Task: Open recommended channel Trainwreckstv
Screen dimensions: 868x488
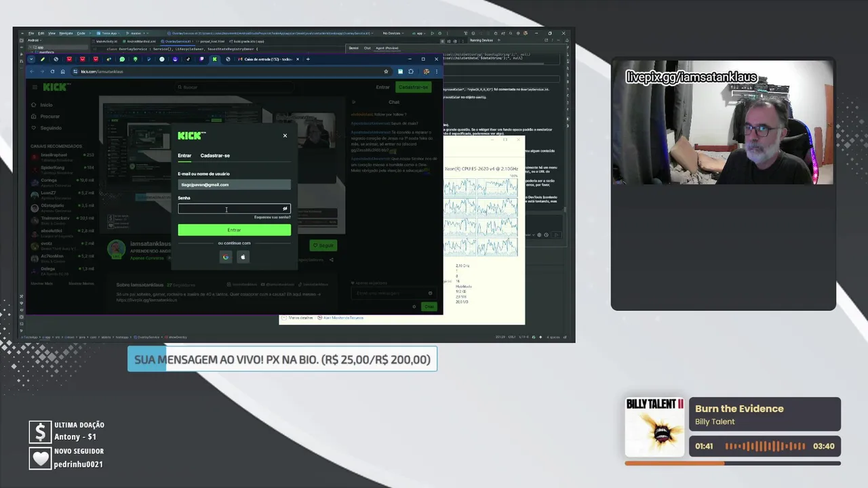Action: pyautogui.click(x=62, y=219)
